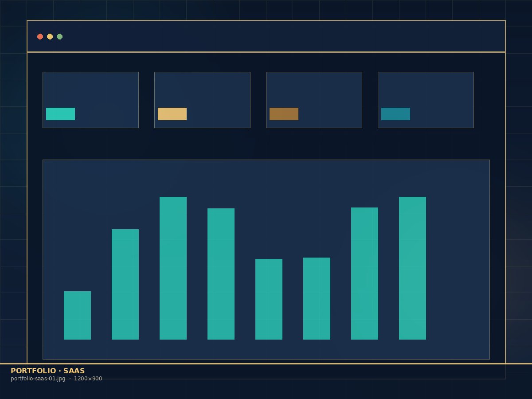Viewport: 532px width, 399px height.
Task: Select the sand yellow chip in the second card
Action: pos(172,114)
